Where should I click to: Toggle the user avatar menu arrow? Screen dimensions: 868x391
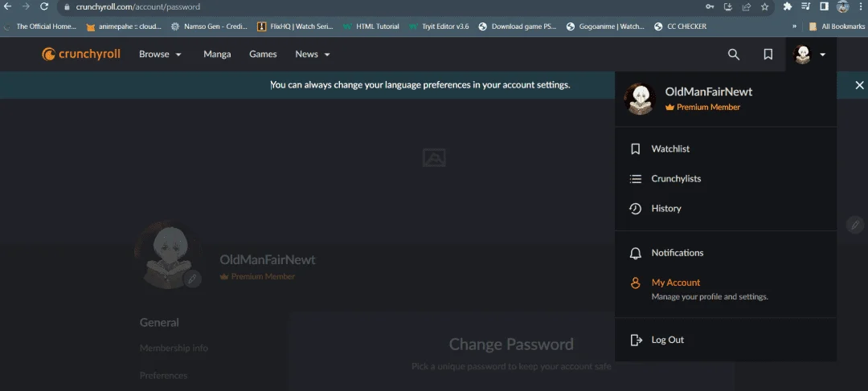[x=823, y=55]
